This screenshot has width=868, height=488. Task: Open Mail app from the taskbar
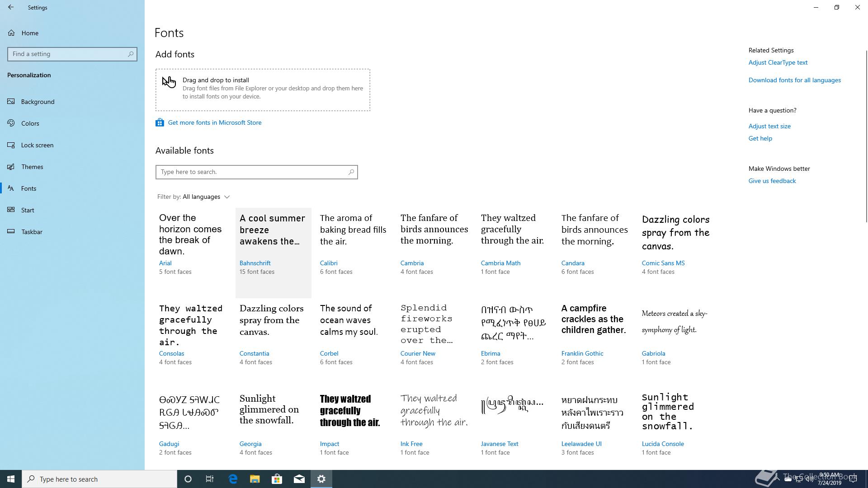coord(299,479)
